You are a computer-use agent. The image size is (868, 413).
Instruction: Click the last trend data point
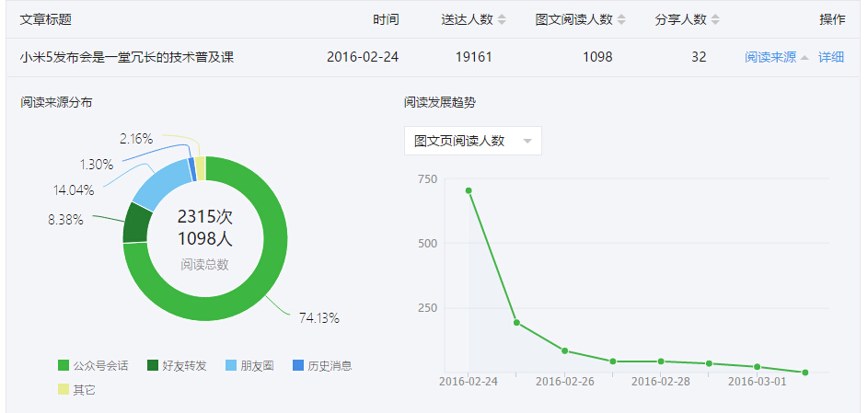(x=804, y=373)
